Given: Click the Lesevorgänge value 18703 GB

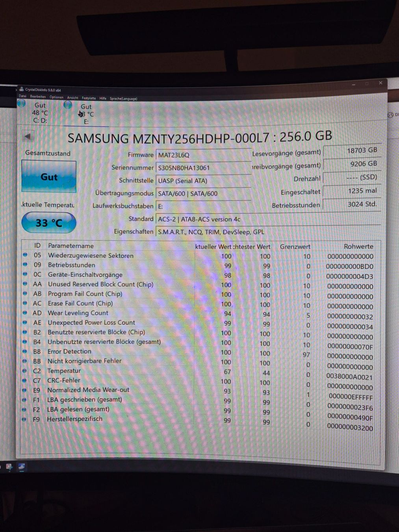Looking at the screenshot, I should pyautogui.click(x=352, y=150).
